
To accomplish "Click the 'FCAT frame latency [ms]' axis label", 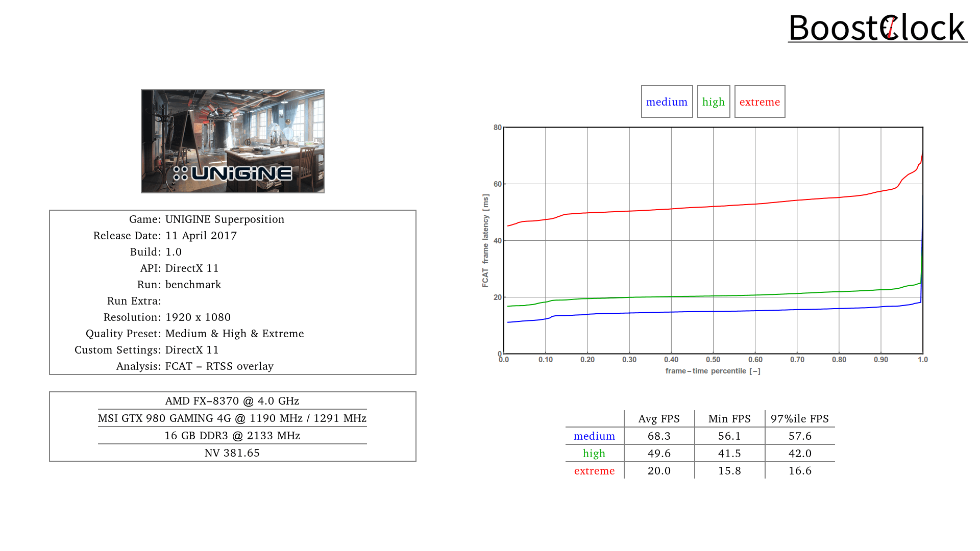I will pos(485,241).
